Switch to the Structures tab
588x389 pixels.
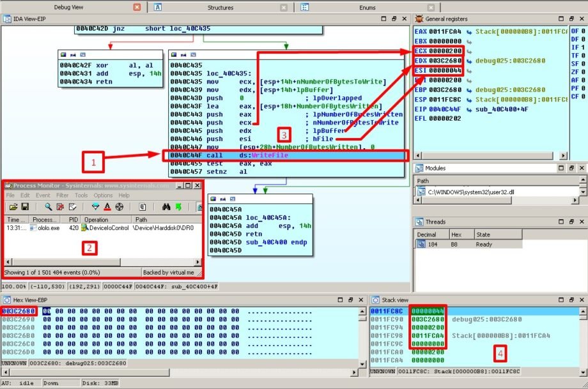tap(220, 8)
